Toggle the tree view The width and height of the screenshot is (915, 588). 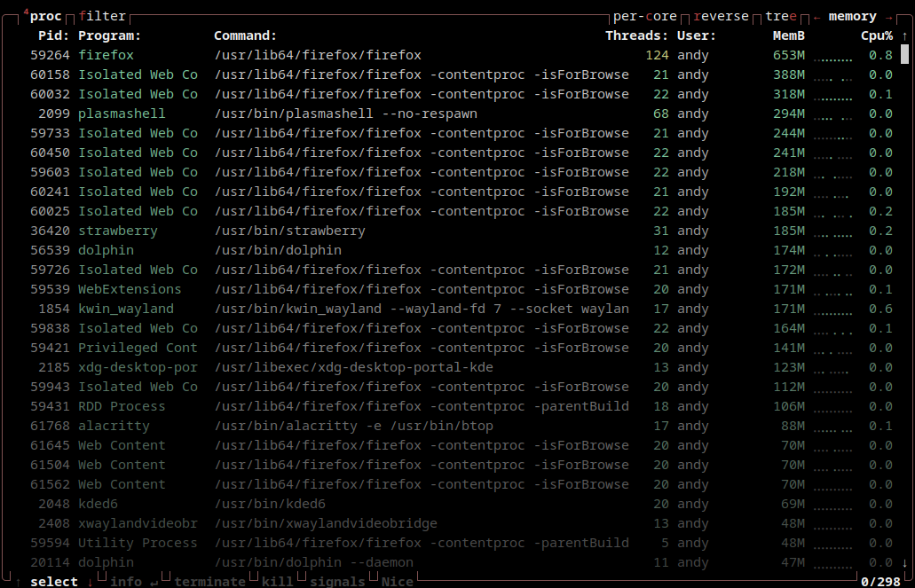point(781,16)
